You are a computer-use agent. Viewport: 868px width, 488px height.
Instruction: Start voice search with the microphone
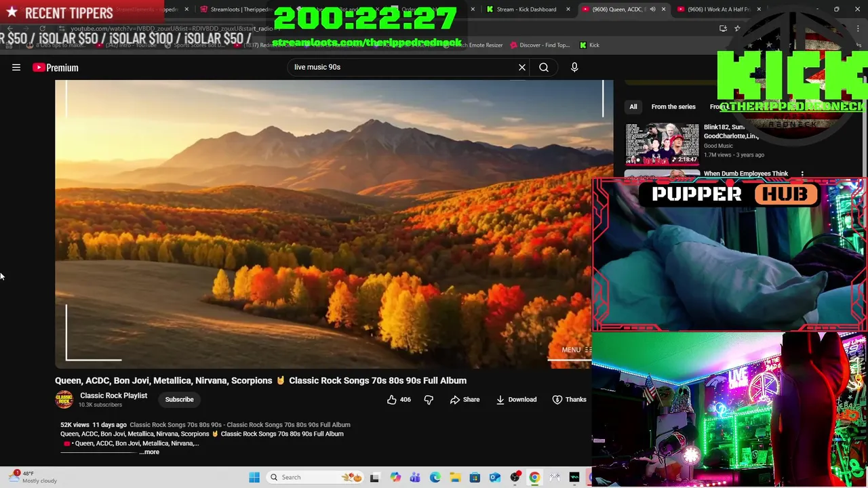574,67
